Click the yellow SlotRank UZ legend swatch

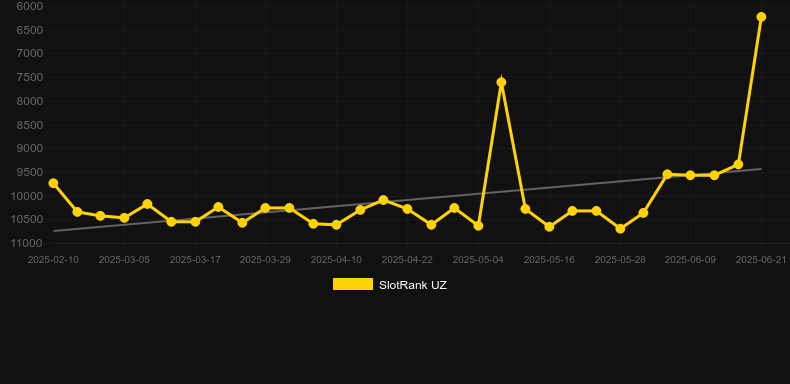click(x=353, y=284)
